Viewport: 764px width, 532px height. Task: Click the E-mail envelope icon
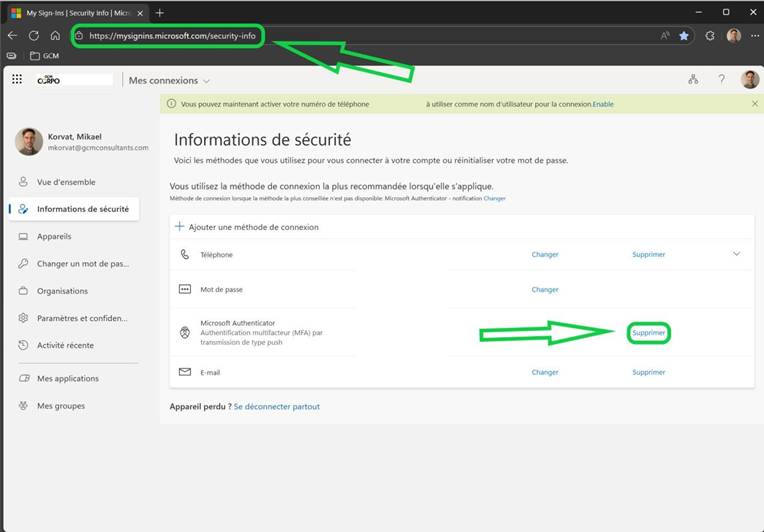click(185, 372)
